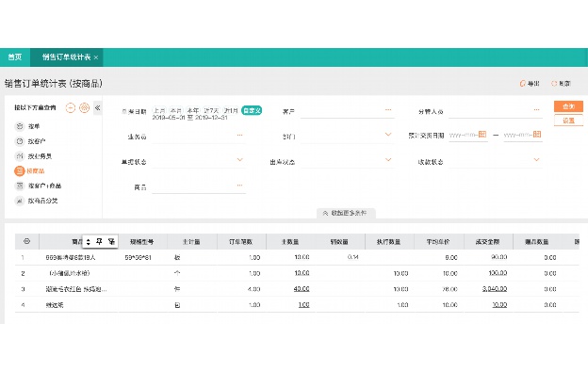Click the filter icon in the header popup
588x372 pixels.
click(111, 242)
